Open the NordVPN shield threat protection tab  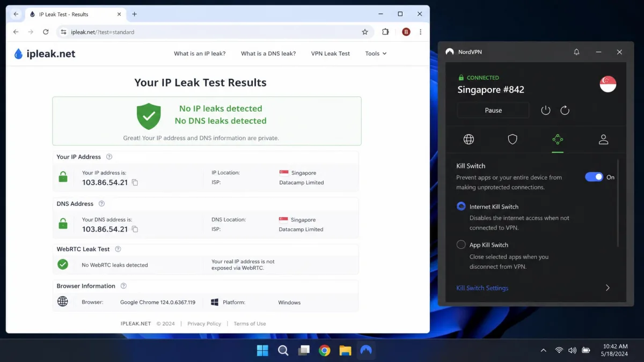click(x=513, y=139)
